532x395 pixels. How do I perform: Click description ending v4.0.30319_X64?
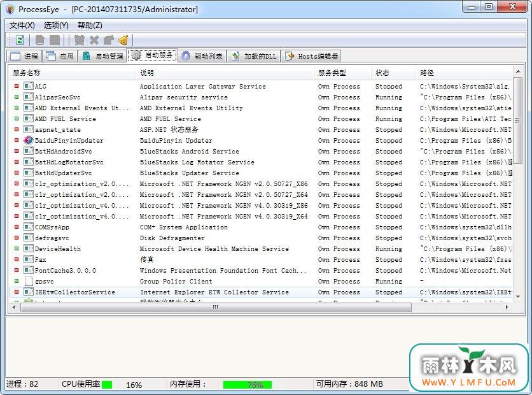[223, 217]
